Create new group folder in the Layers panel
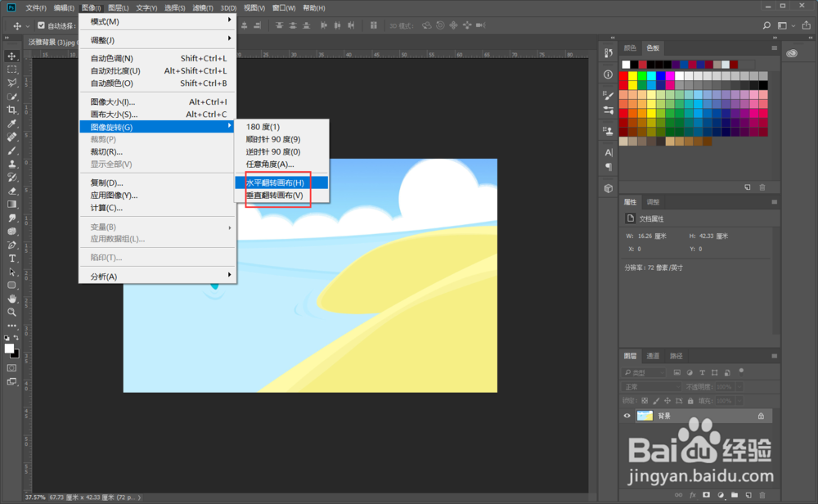Screen dimensions: 818x504 735,495
